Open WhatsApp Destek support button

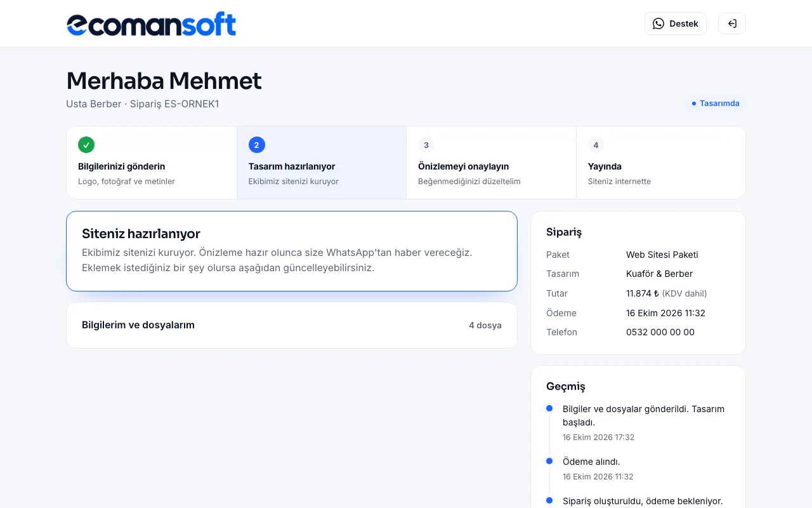(676, 23)
